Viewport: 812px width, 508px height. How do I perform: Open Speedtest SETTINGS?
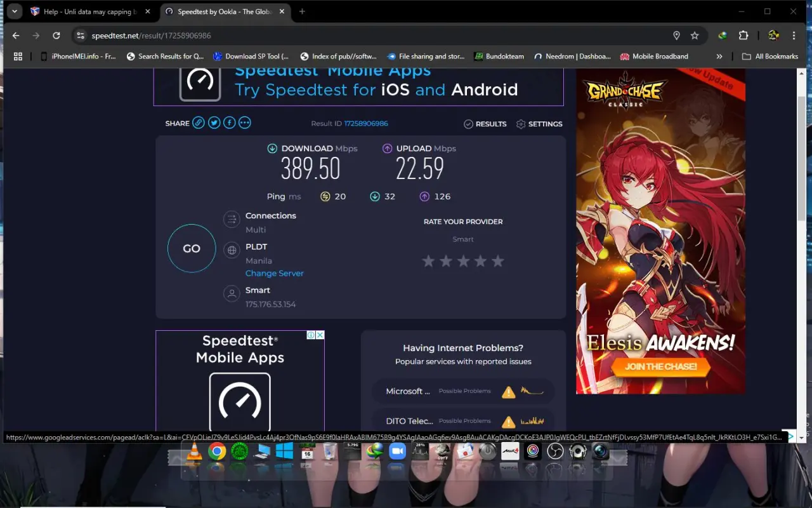click(x=539, y=124)
